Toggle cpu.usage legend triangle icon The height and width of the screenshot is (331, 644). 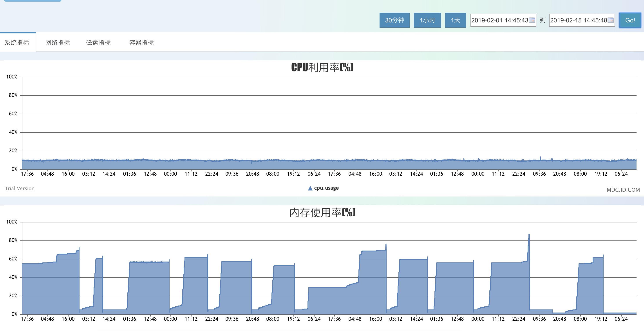pyautogui.click(x=310, y=188)
